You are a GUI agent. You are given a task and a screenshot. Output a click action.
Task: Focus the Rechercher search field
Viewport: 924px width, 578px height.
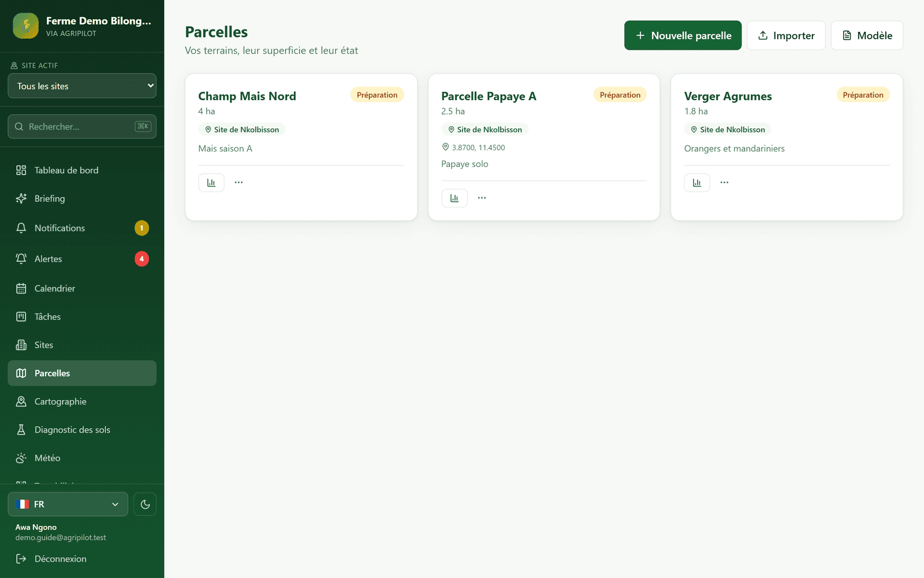[82, 127]
